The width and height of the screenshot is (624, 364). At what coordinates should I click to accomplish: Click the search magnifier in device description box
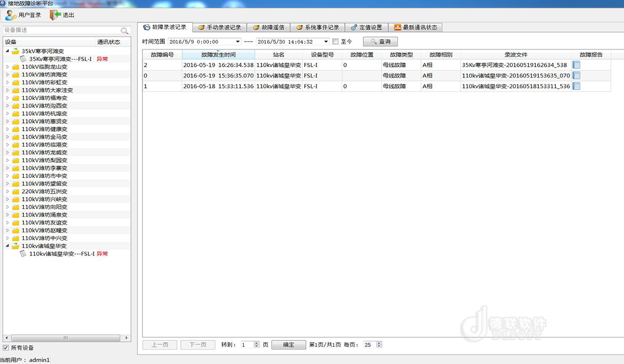(124, 31)
